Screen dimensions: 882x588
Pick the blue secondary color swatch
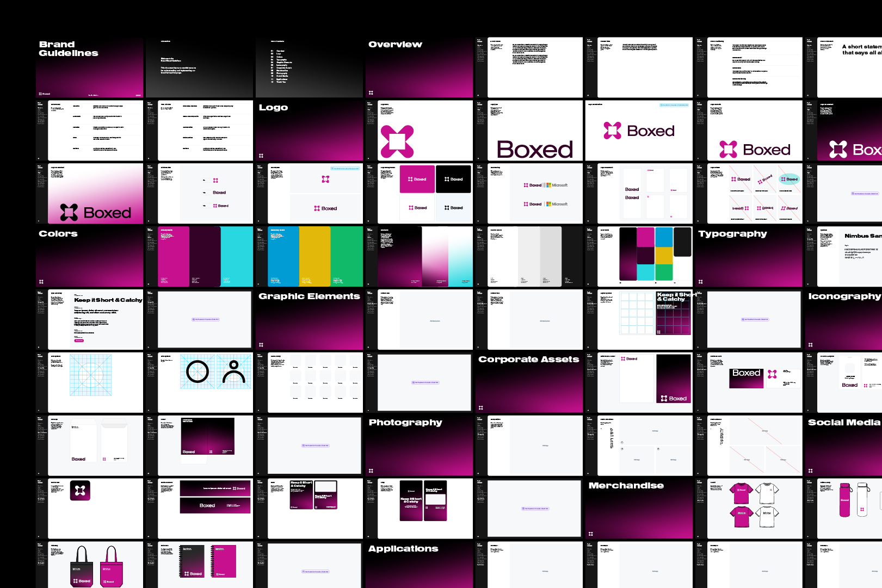pyautogui.click(x=283, y=257)
